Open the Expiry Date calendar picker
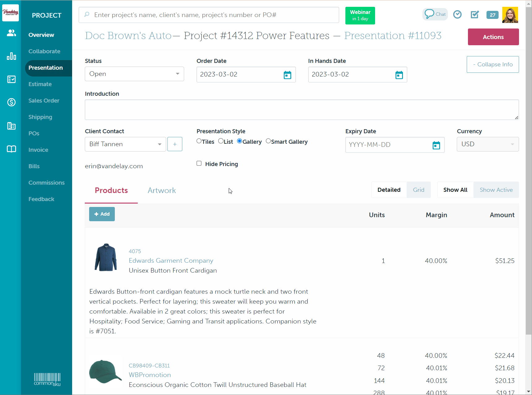Screen dimensions: 532x395 click(436, 145)
